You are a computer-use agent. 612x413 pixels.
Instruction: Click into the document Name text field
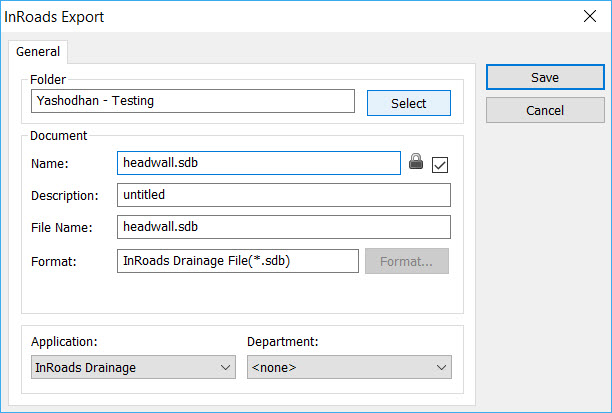click(x=258, y=163)
